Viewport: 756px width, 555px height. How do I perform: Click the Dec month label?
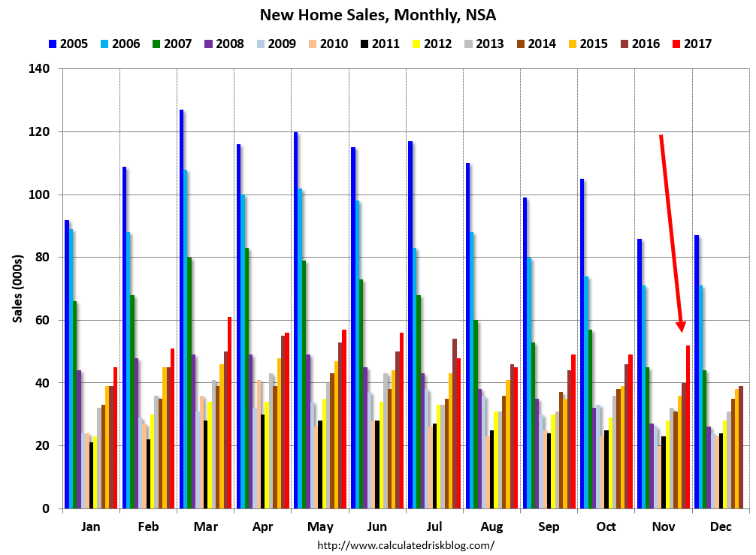(721, 526)
